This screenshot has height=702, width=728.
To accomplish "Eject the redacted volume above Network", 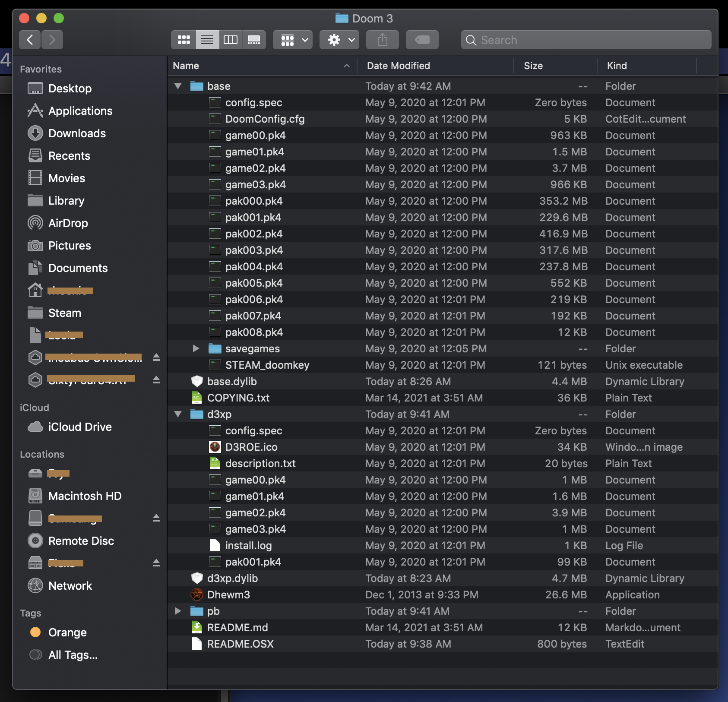I will 156,563.
